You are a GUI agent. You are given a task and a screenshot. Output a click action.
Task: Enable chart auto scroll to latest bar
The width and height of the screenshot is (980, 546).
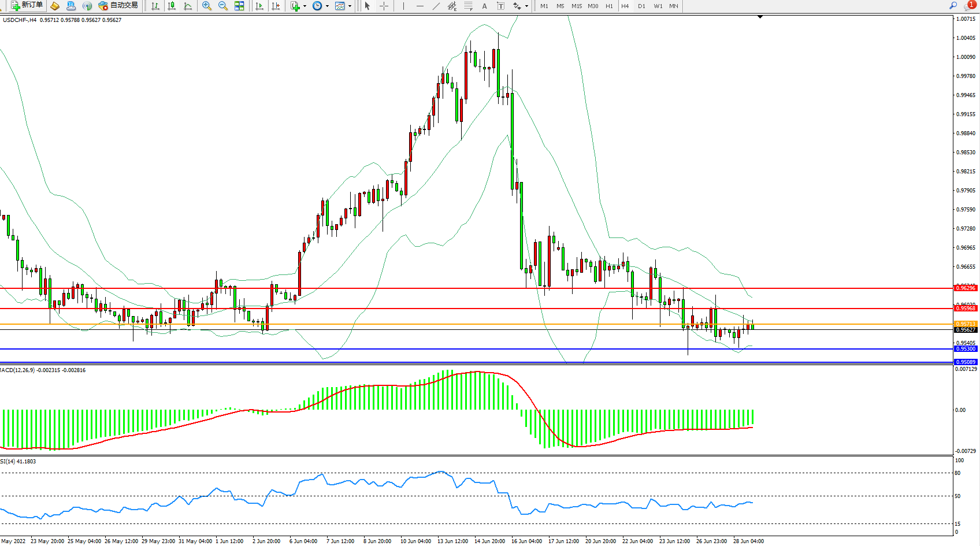point(259,6)
